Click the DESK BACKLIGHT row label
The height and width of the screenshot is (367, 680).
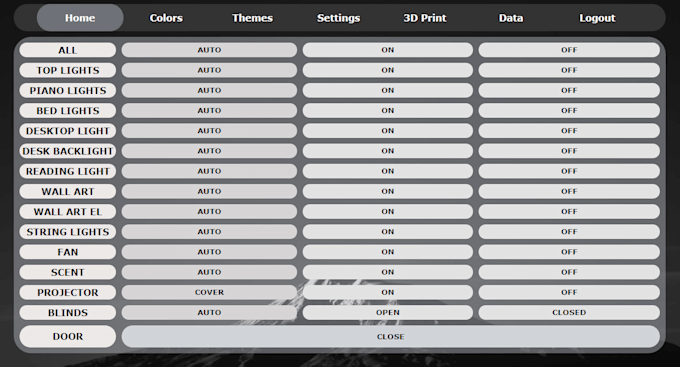[68, 151]
